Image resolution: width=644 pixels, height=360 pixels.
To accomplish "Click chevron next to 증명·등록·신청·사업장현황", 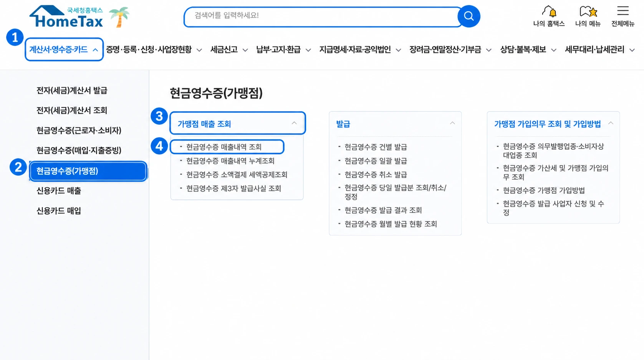I will [x=199, y=50].
